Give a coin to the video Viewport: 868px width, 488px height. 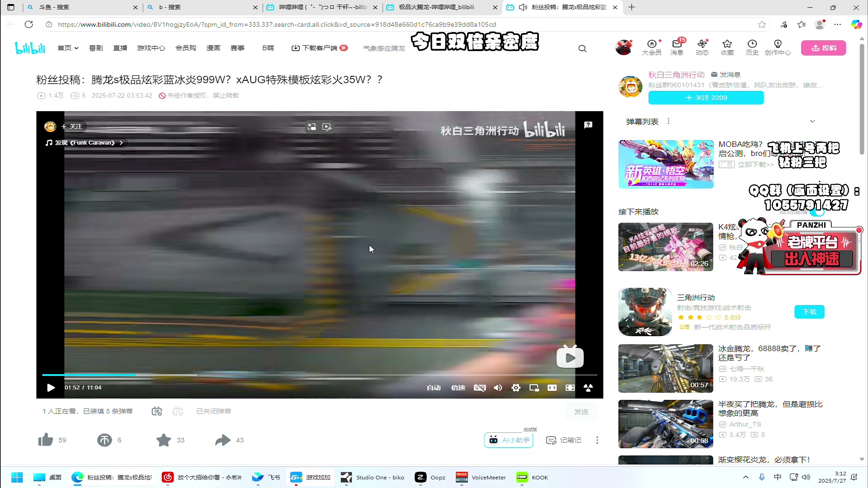coord(104,440)
